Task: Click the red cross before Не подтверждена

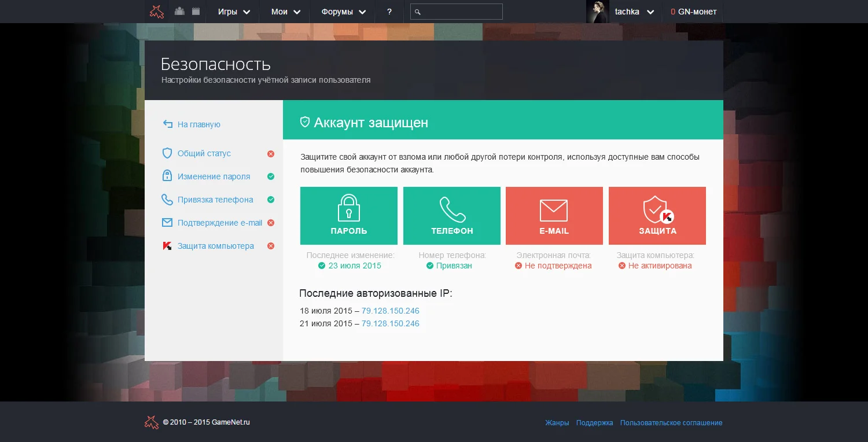Action: (x=519, y=266)
